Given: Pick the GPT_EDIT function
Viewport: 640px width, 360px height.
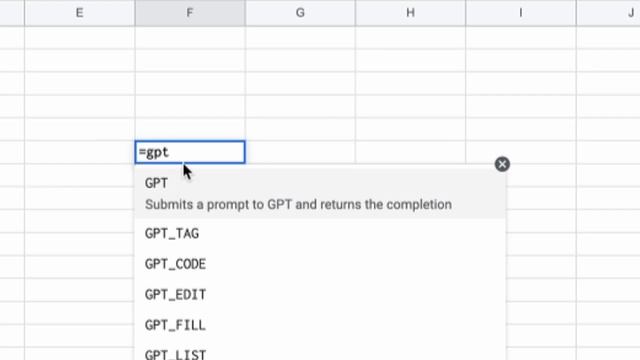Looking at the screenshot, I should click(320, 295).
